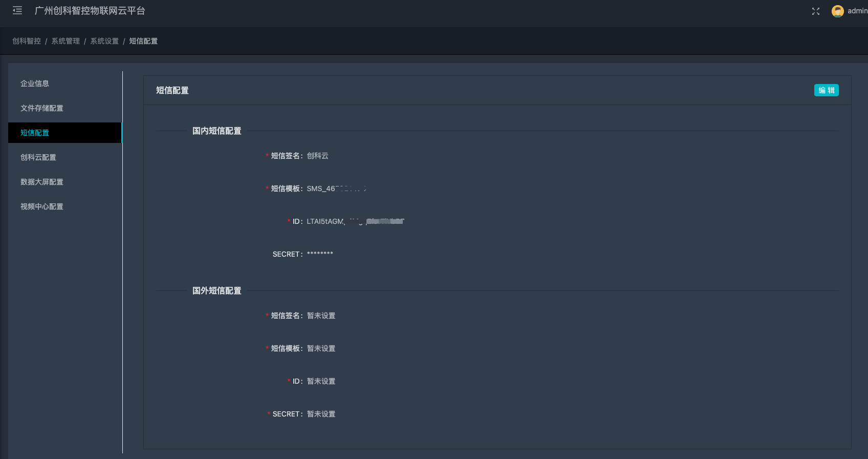Viewport: 868px width, 459px height.
Task: Select 文件存储配置 menu item
Action: (x=42, y=108)
